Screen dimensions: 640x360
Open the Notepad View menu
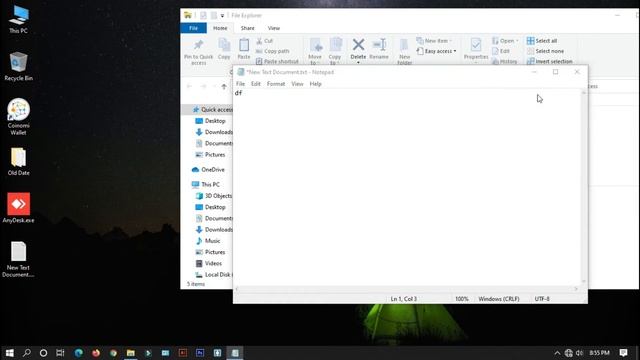pyautogui.click(x=297, y=84)
